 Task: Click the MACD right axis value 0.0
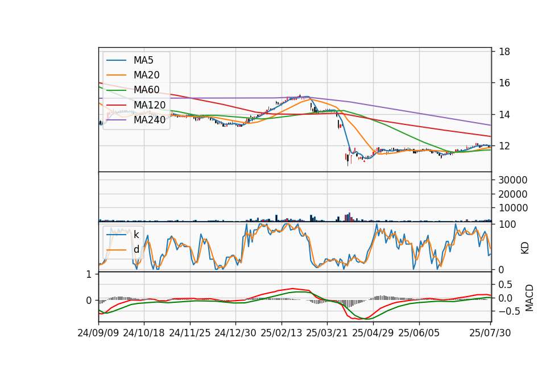tap(505, 298)
